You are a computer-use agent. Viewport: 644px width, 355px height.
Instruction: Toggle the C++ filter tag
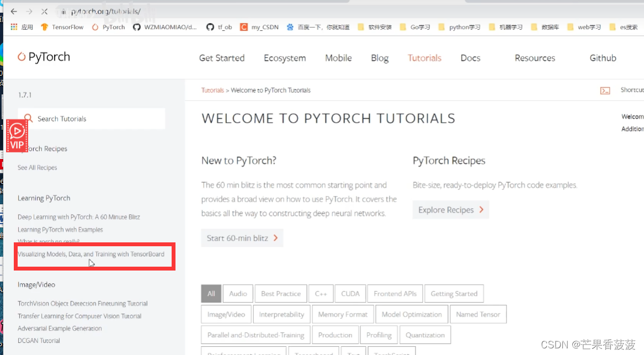(321, 293)
